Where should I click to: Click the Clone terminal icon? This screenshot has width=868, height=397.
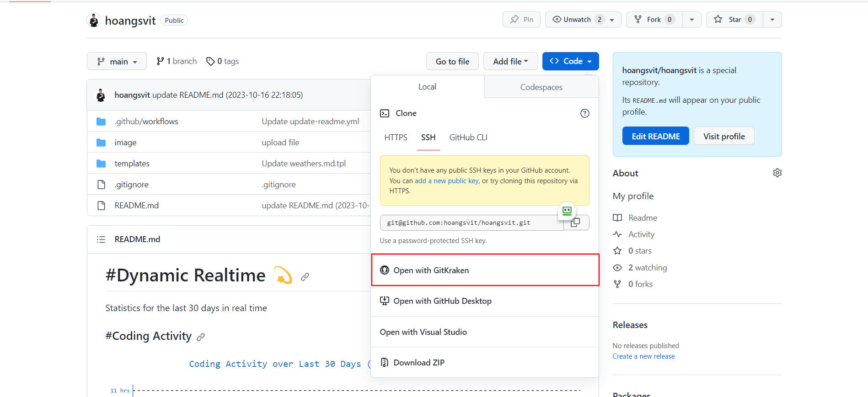385,113
